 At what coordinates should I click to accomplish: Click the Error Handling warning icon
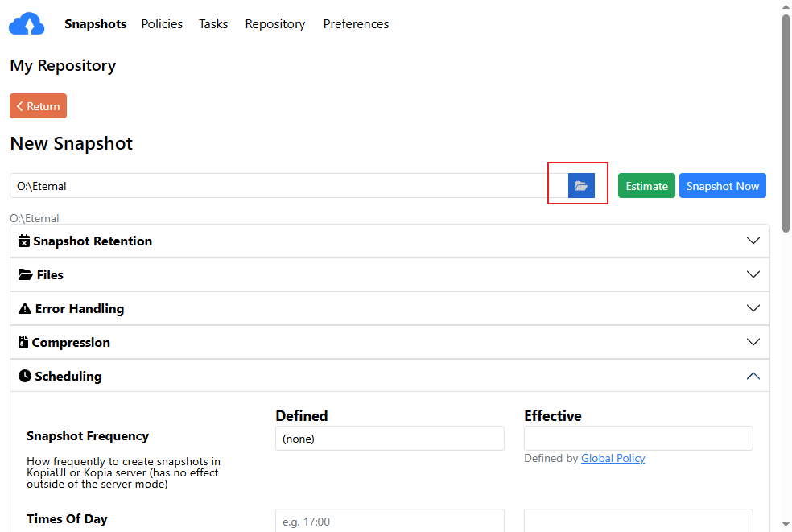(25, 309)
